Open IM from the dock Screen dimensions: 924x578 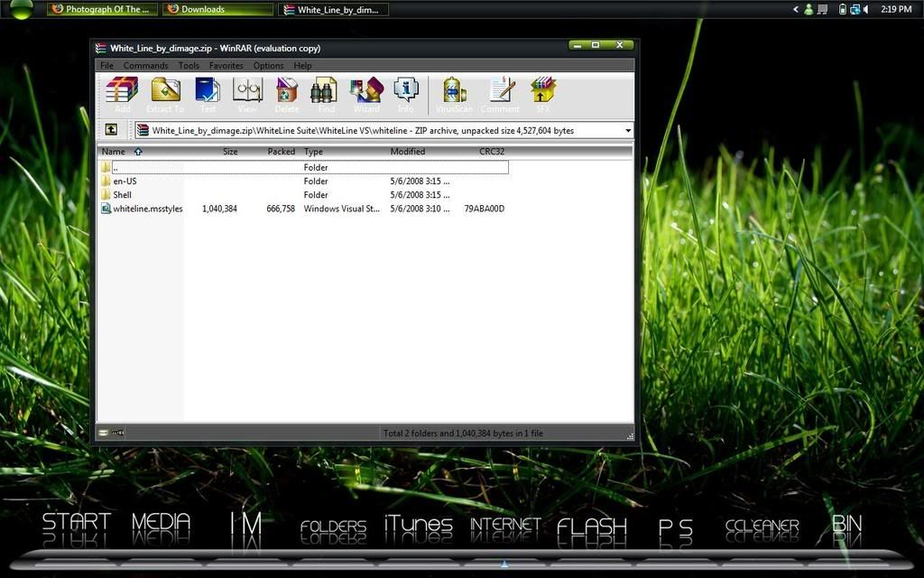[x=245, y=523]
